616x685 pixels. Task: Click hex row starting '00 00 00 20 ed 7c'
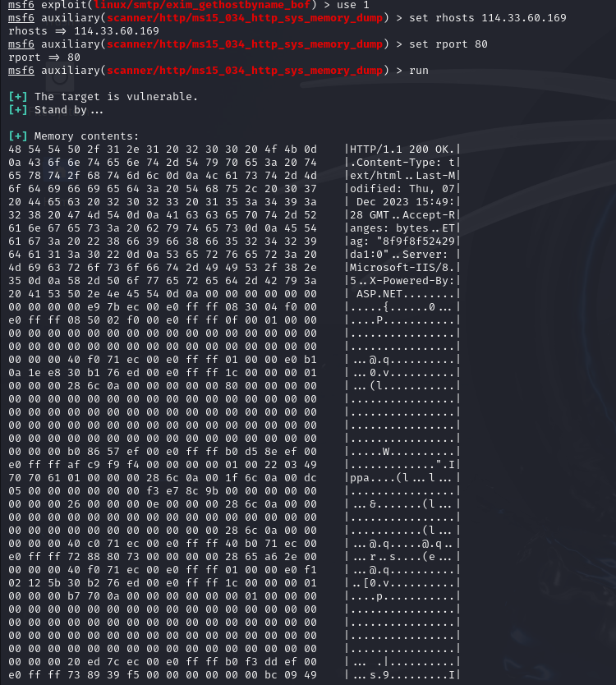[x=163, y=661]
